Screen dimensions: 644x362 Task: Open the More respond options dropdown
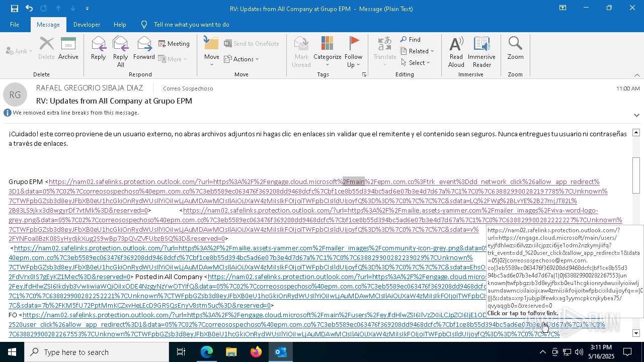173,59
